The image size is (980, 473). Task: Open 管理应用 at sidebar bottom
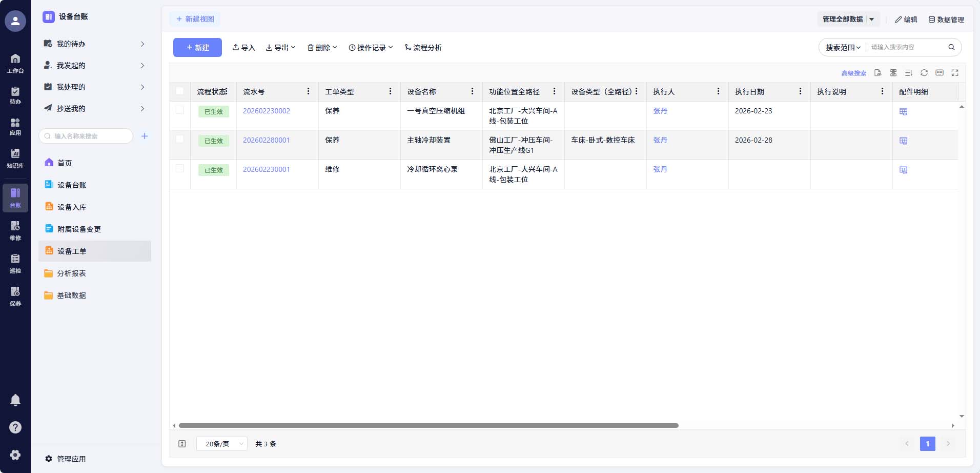point(65,459)
